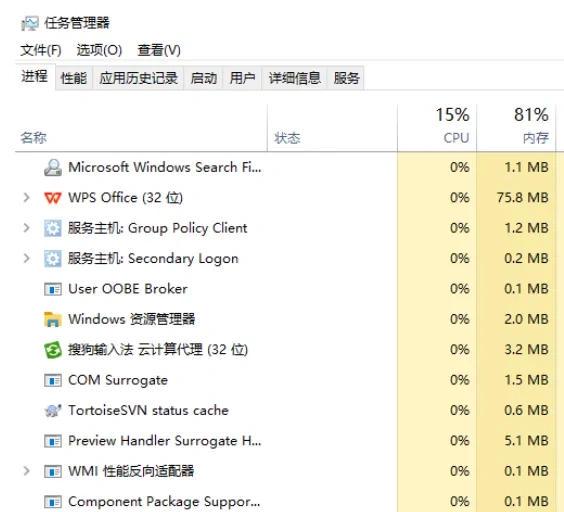The height and width of the screenshot is (512, 564).
Task: Click the 任务管理器 title bar icon
Action: point(29,24)
